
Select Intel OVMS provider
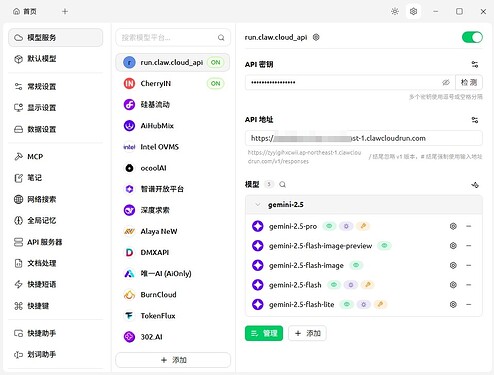tap(173, 147)
